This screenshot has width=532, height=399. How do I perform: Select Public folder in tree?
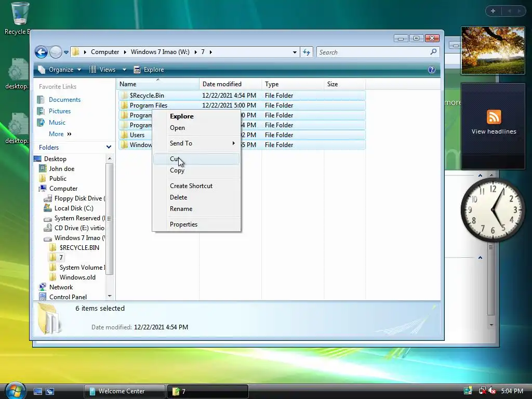click(x=58, y=179)
